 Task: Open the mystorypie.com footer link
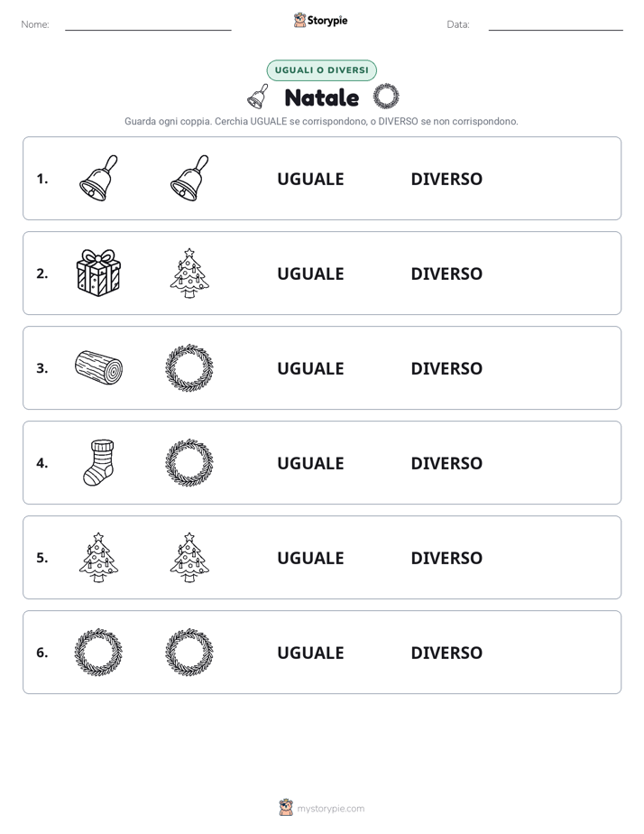click(330, 809)
